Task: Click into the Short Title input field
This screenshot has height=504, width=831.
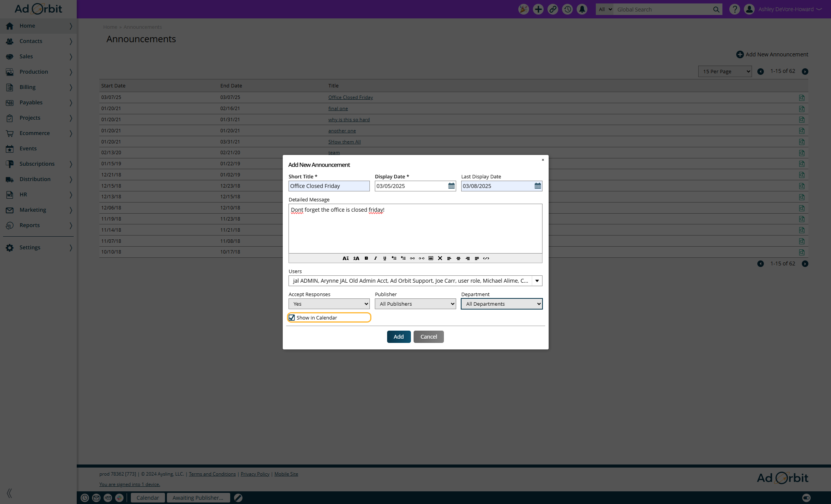Action: click(x=329, y=186)
